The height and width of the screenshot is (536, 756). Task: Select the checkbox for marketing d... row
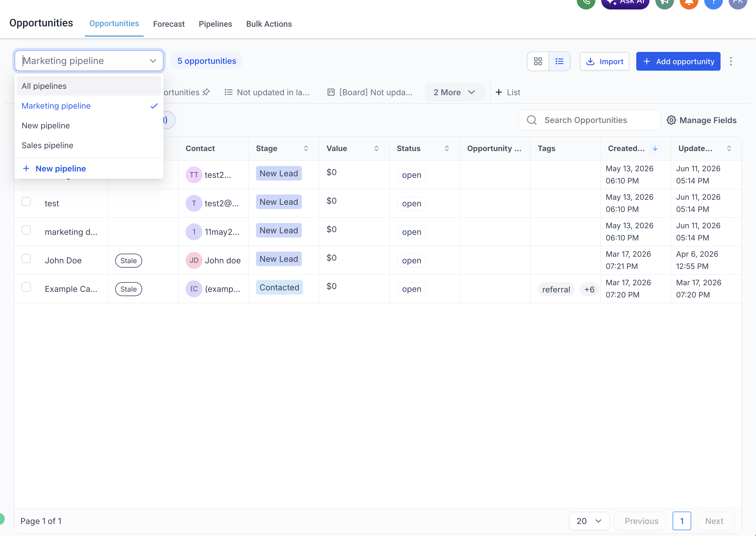pos(26,230)
